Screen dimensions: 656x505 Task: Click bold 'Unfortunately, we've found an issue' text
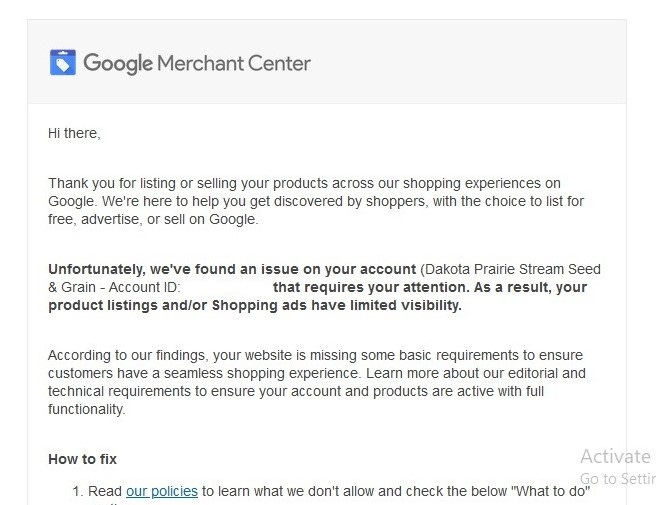click(x=232, y=269)
